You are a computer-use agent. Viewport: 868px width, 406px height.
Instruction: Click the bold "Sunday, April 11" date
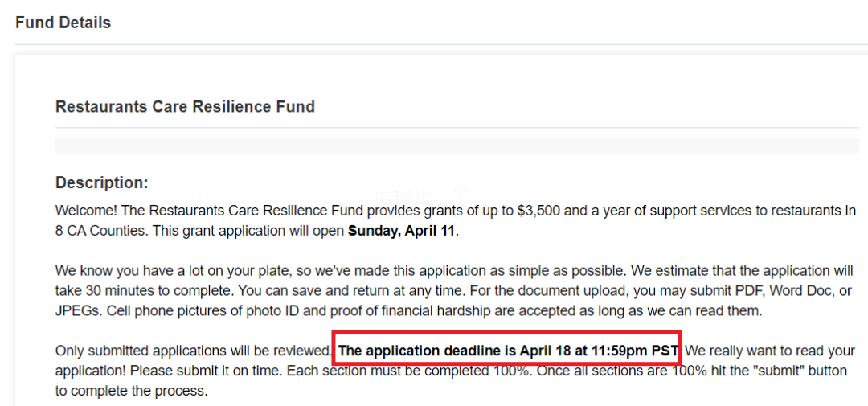(x=403, y=231)
